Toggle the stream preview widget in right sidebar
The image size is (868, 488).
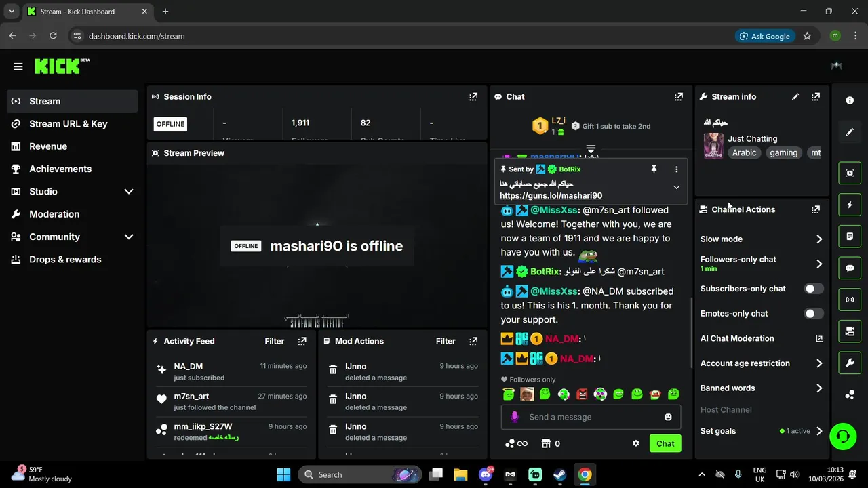tap(850, 173)
